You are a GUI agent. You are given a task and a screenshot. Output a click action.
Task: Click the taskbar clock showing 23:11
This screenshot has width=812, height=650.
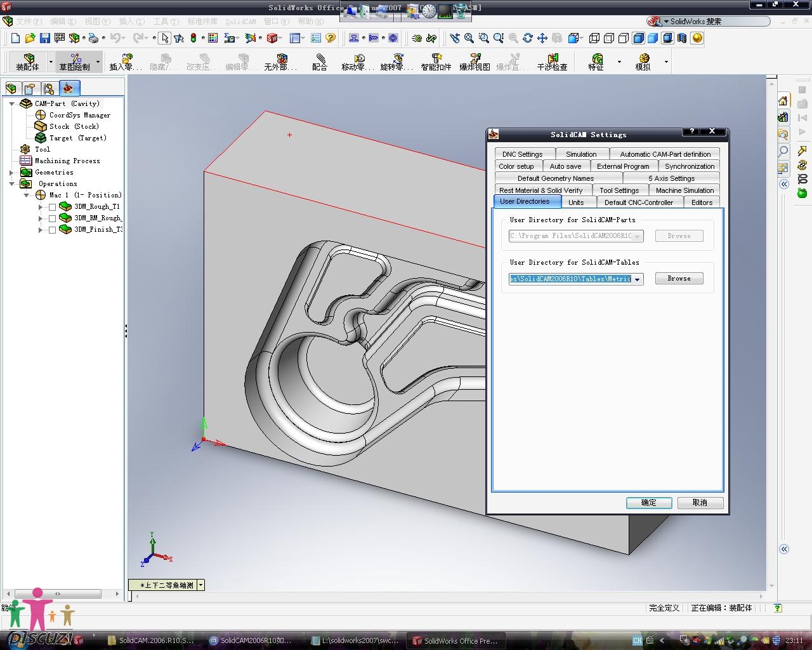pyautogui.click(x=794, y=640)
